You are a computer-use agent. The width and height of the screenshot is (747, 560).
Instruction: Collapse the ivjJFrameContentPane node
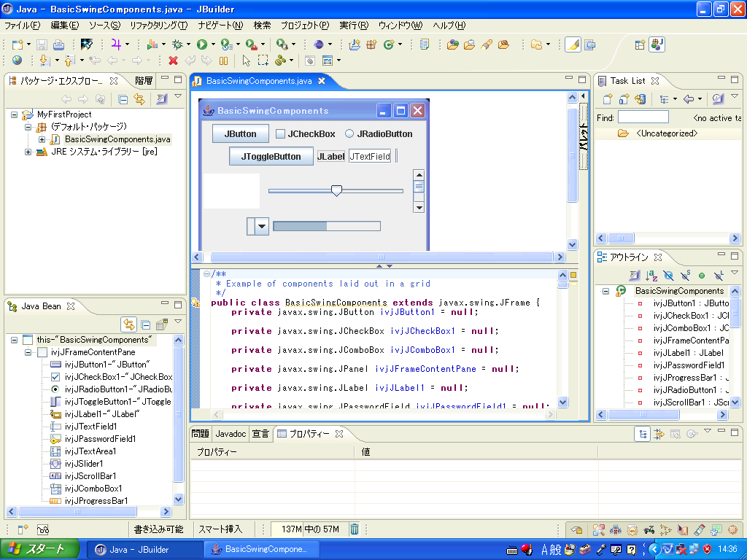tap(28, 352)
